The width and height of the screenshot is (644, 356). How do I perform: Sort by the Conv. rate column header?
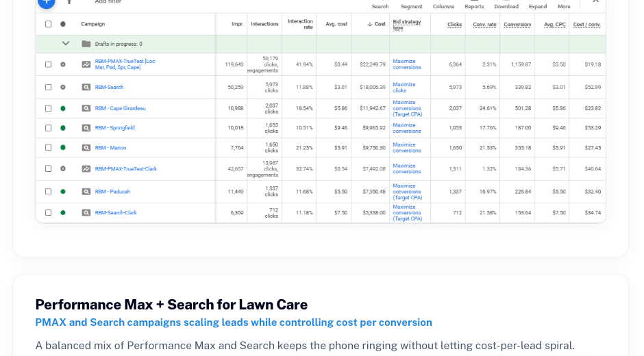[x=484, y=25]
